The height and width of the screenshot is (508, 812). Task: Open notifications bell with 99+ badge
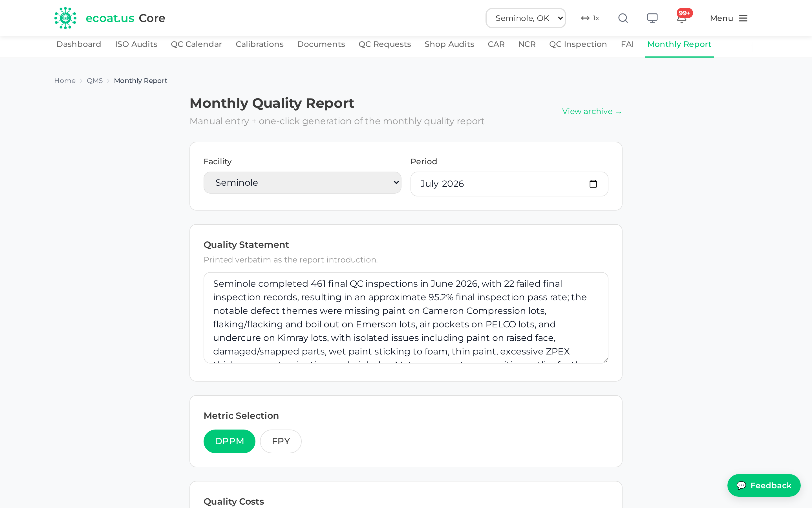click(x=682, y=17)
